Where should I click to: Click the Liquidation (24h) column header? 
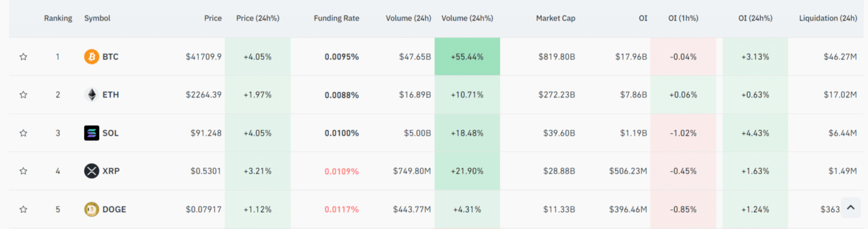tap(828, 18)
